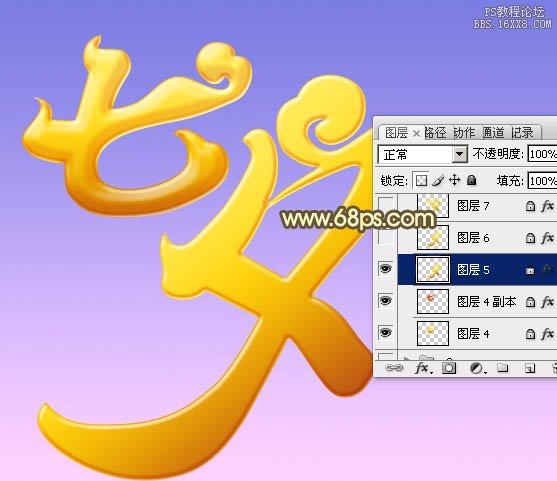The height and width of the screenshot is (481, 557).
Task: Select the layer named 图层 4 副本
Action: 486,302
